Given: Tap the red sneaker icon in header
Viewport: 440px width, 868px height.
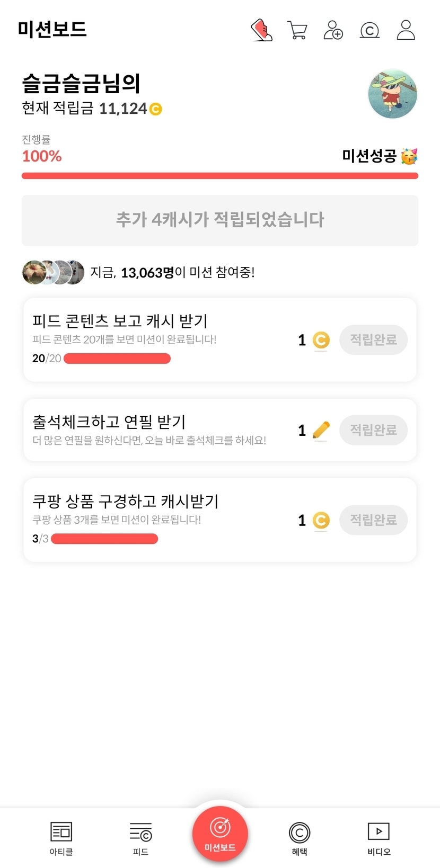Looking at the screenshot, I should pos(261,30).
